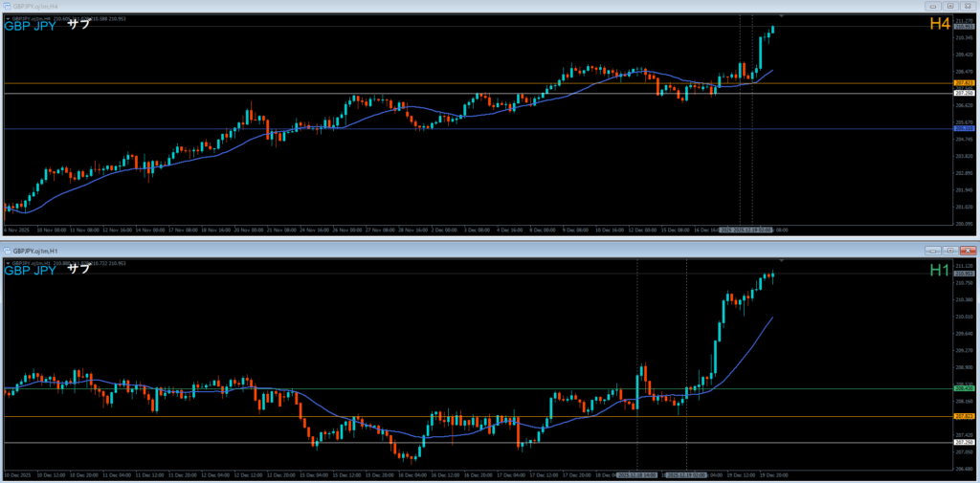980x483 pixels.
Task: Click the green H1 timeframe label
Action: (939, 271)
